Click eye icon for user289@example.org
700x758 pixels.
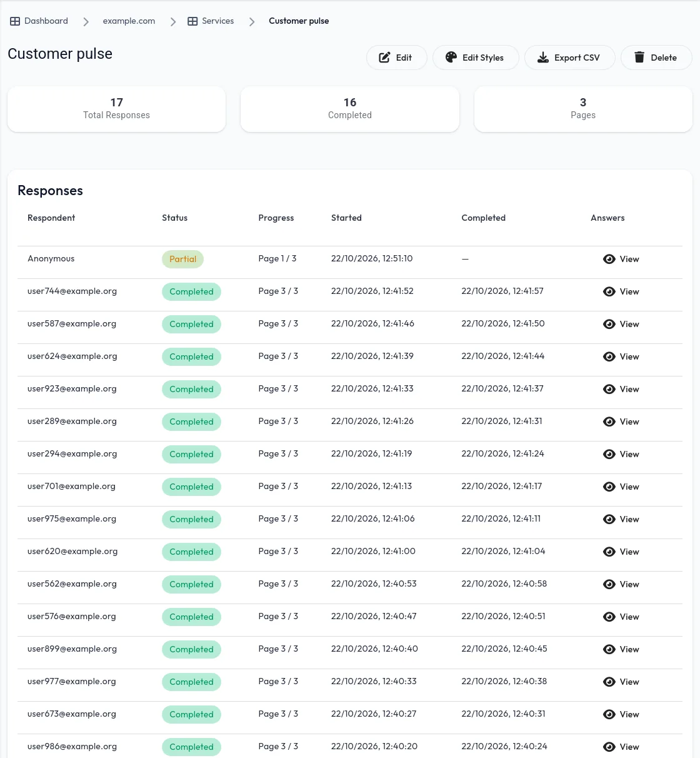pos(609,422)
